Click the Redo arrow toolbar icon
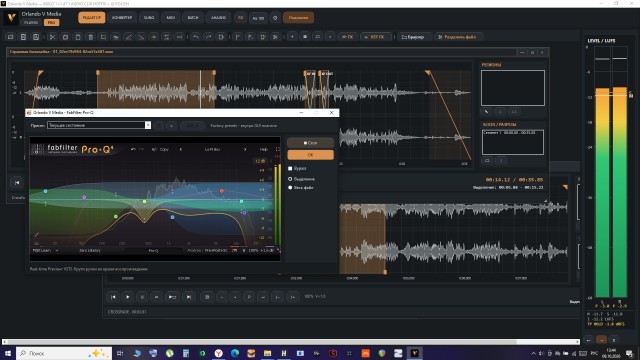Viewport: 640px width, 360px height. coord(208,37)
